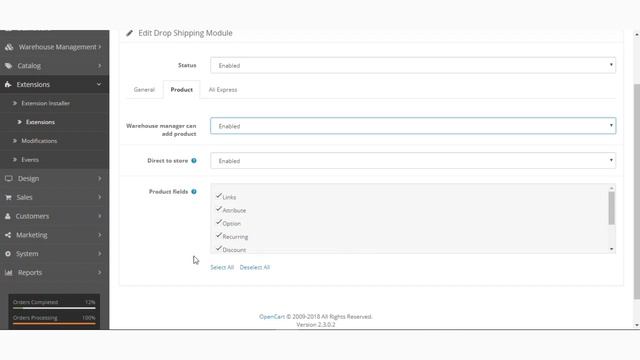
Task: Expand the Marketing menu chevron
Action: (x=100, y=235)
